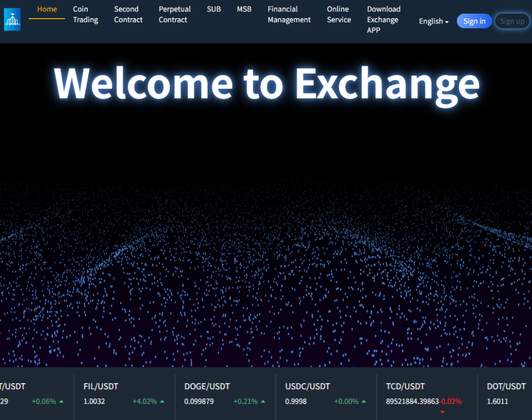Screen dimensions: 532x420
Task: Open the Home tab
Action: point(47,9)
